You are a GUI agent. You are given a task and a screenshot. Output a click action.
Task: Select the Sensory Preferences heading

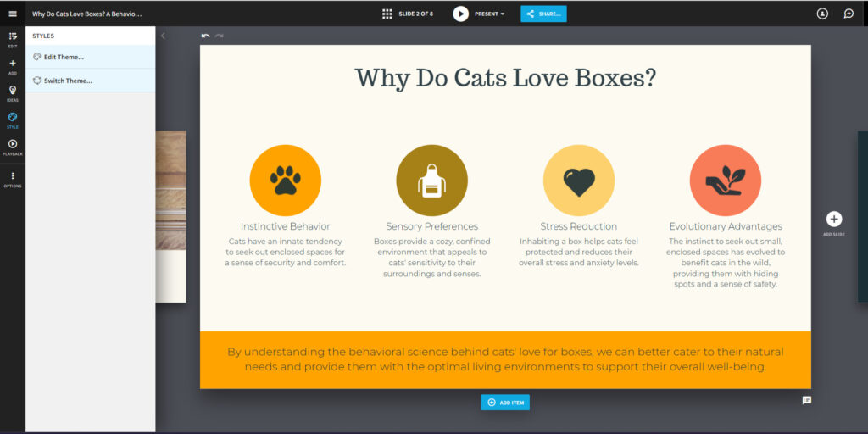click(431, 226)
